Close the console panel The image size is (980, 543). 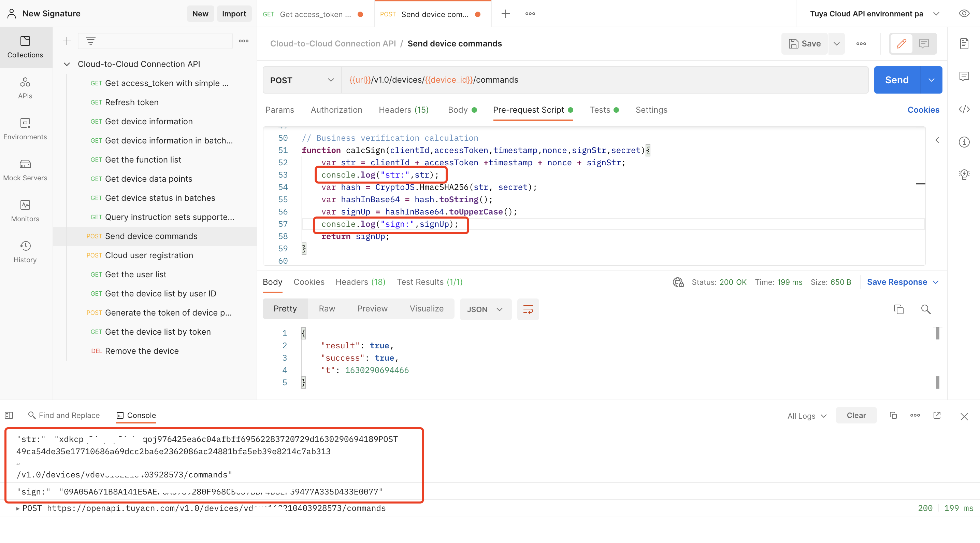964,417
